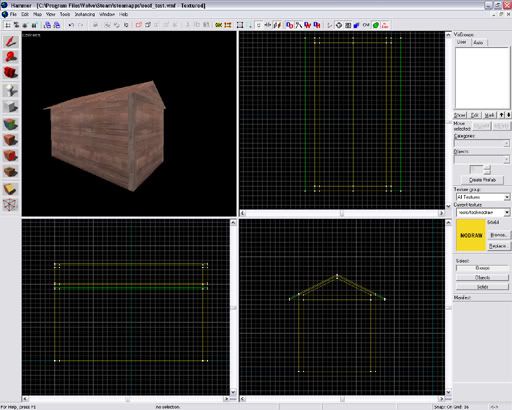
Task: Enable Groups selection mode
Action: coord(482,268)
